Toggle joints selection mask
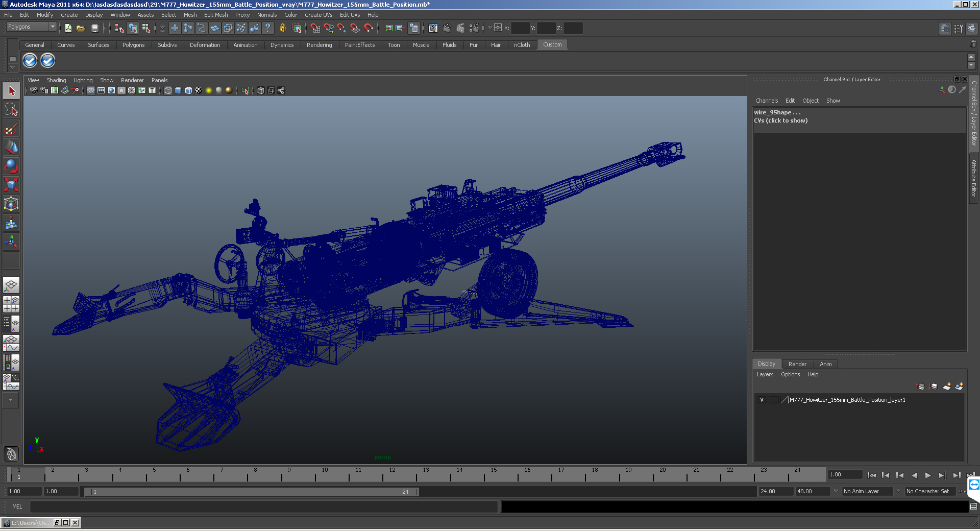Screen dimensions: 980x531 click(188, 28)
